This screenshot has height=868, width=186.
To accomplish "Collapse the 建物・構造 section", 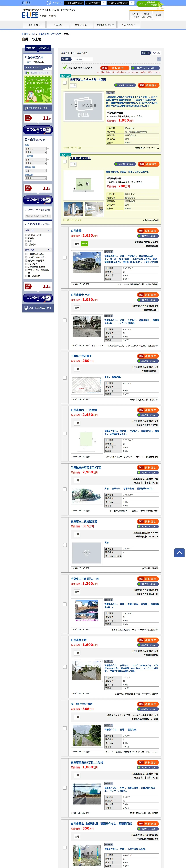I will (x=38, y=250).
